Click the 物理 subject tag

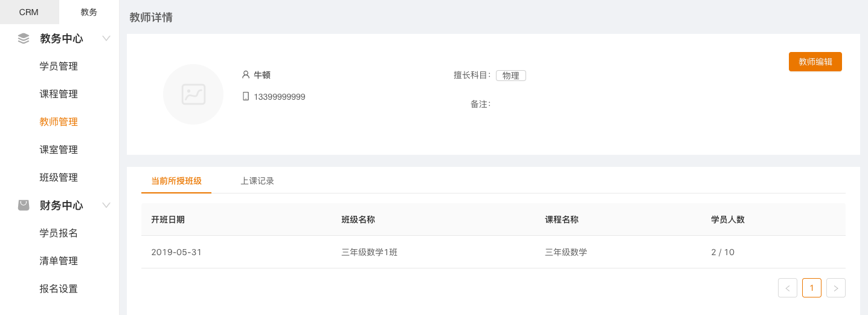(x=510, y=76)
